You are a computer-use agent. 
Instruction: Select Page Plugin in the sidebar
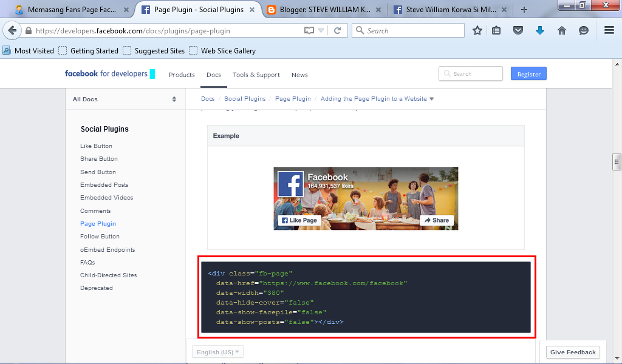coord(98,223)
